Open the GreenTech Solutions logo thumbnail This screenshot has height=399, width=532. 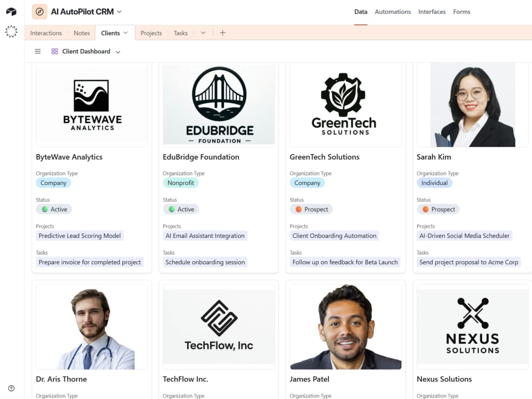tap(346, 105)
